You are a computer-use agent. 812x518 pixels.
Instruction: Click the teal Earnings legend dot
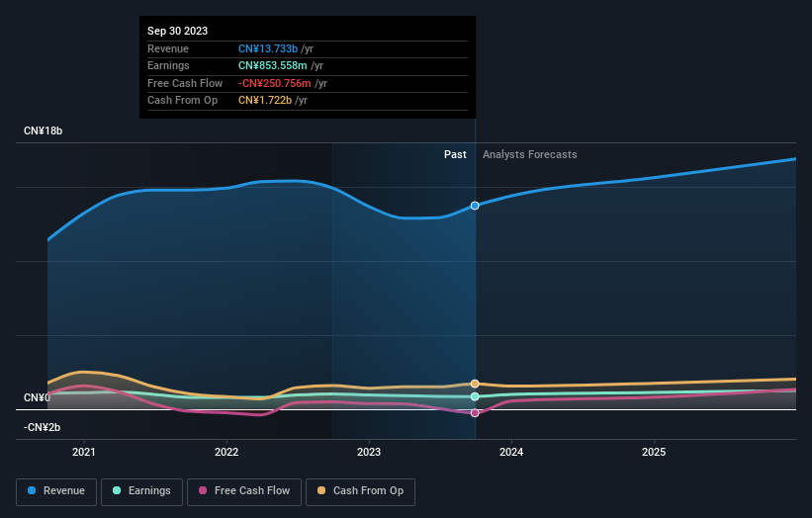[117, 490]
